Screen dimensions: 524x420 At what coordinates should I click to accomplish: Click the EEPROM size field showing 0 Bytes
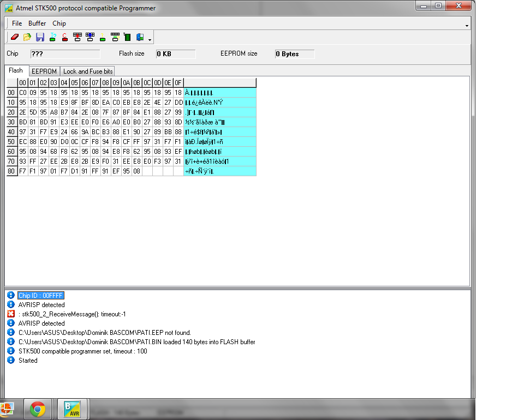(294, 54)
